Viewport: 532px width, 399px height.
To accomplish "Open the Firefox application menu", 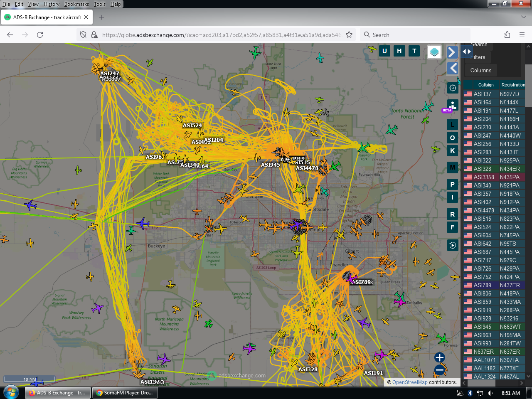I will coord(522,35).
